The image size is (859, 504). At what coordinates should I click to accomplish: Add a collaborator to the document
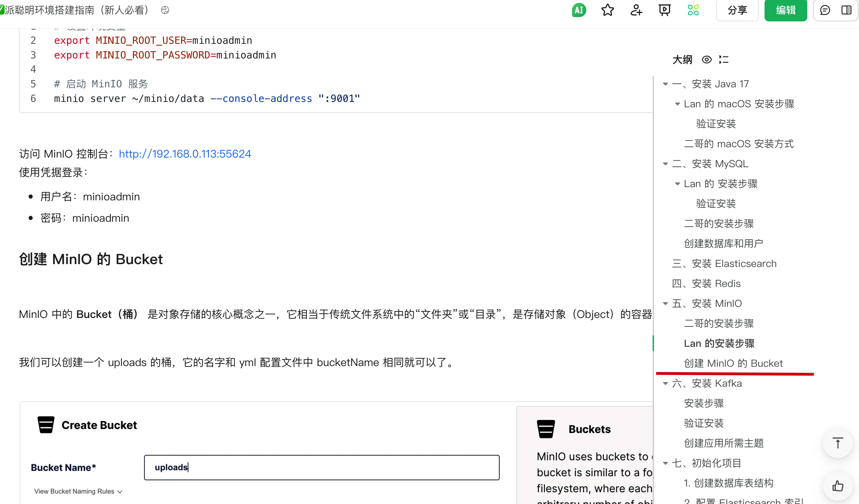[x=636, y=10]
